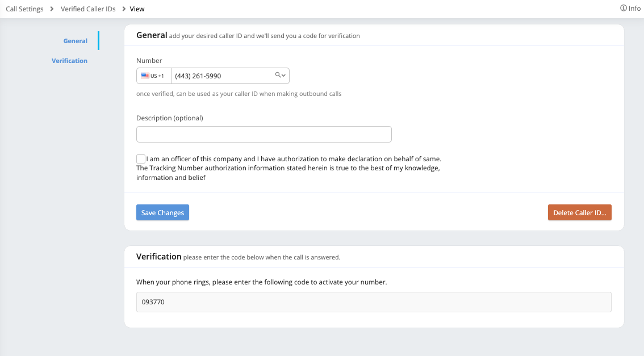644x356 pixels.
Task: Click the search magnifier in number field
Action: (x=278, y=75)
